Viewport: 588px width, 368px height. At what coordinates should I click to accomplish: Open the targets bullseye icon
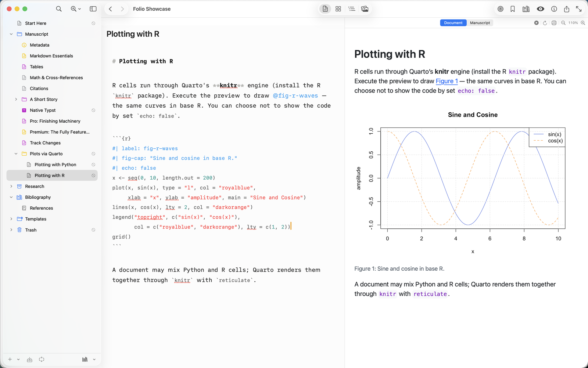click(501, 9)
